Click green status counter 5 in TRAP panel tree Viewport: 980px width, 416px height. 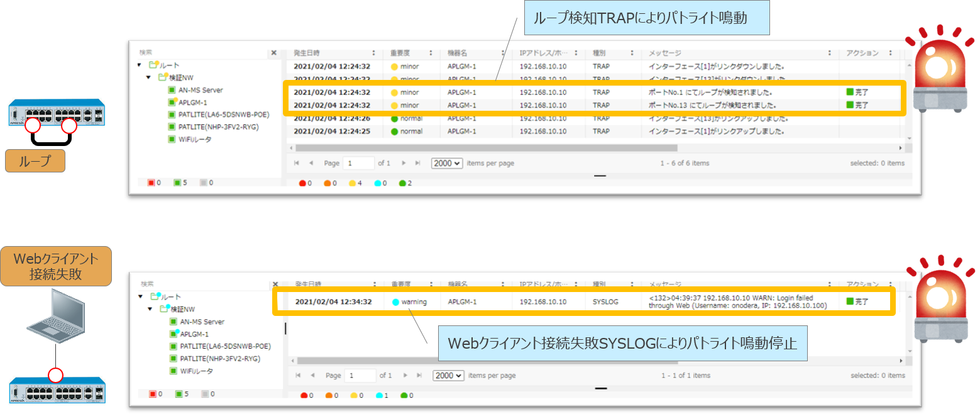point(180,183)
